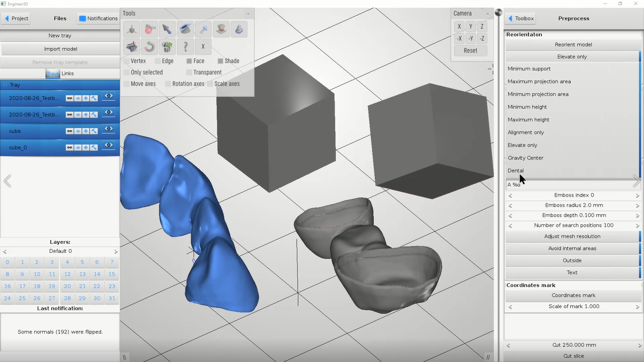Viewport: 644px width, 362px height.
Task: Select the pushpin tool icon
Action: click(x=203, y=30)
